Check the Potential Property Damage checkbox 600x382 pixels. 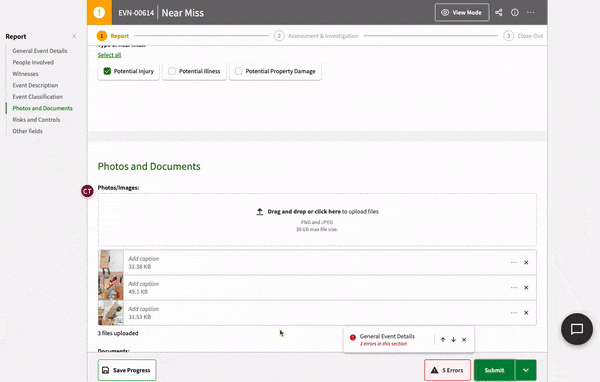pos(238,71)
